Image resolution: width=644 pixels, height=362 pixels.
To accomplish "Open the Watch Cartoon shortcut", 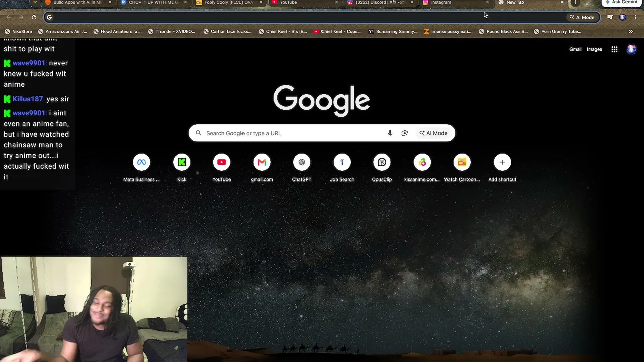I will pyautogui.click(x=462, y=168).
